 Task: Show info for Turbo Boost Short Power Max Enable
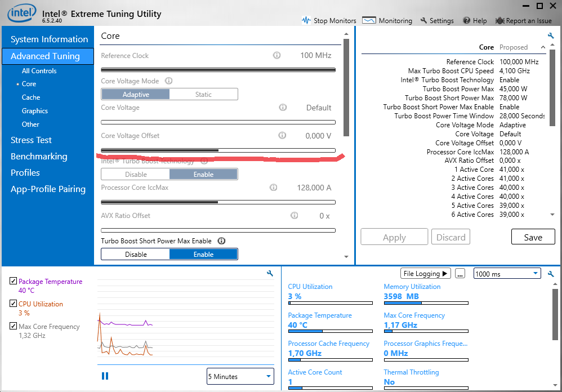[221, 241]
